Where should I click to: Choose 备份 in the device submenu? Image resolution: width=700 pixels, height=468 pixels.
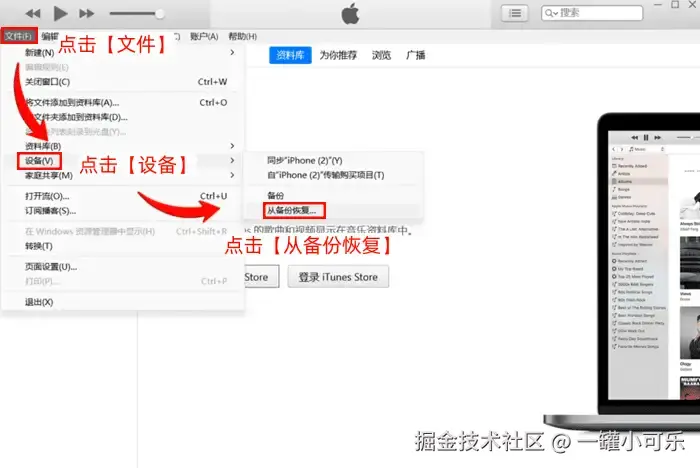333,195
